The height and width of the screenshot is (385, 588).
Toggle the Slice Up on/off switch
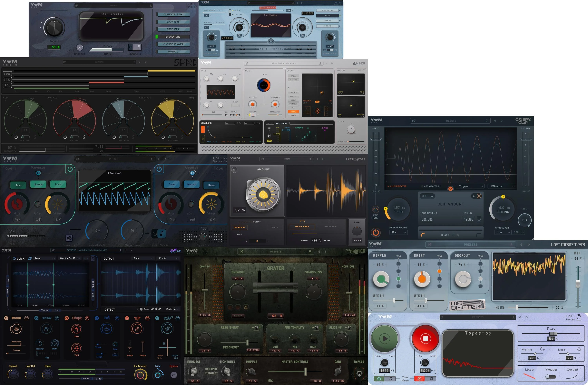click(x=349, y=327)
